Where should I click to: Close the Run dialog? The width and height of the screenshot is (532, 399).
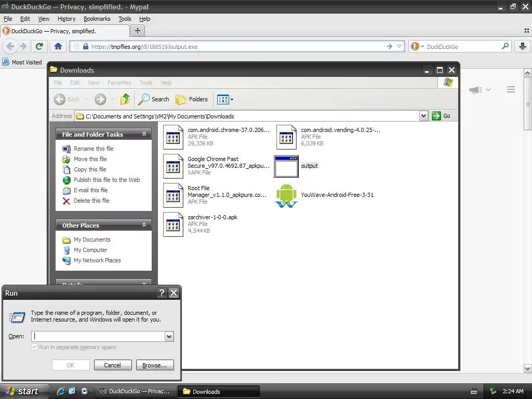click(174, 293)
